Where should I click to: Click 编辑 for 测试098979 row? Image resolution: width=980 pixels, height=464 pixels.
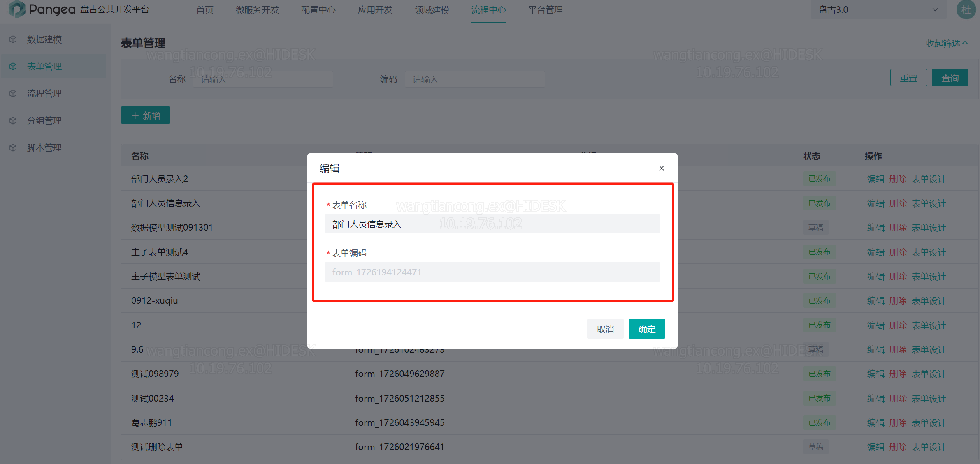click(x=876, y=374)
